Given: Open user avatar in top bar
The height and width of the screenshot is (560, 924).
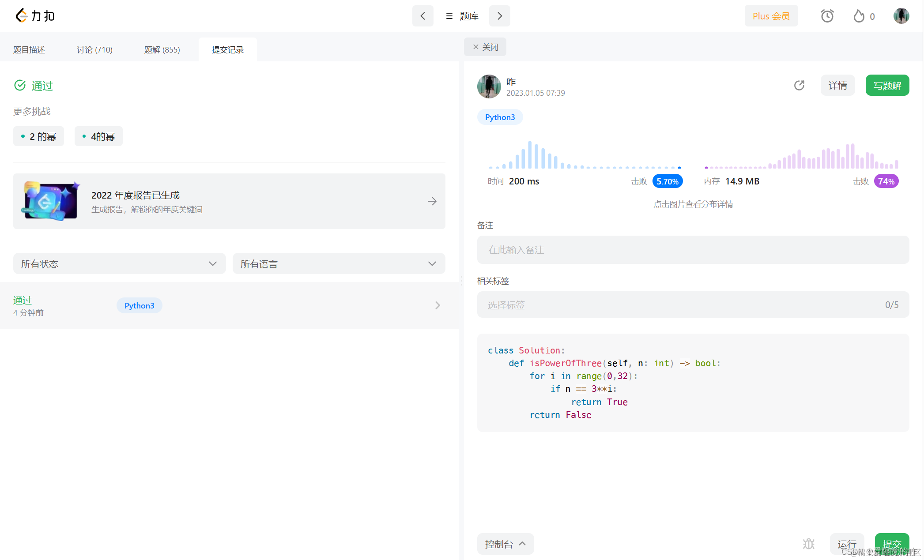Looking at the screenshot, I should pyautogui.click(x=901, y=16).
